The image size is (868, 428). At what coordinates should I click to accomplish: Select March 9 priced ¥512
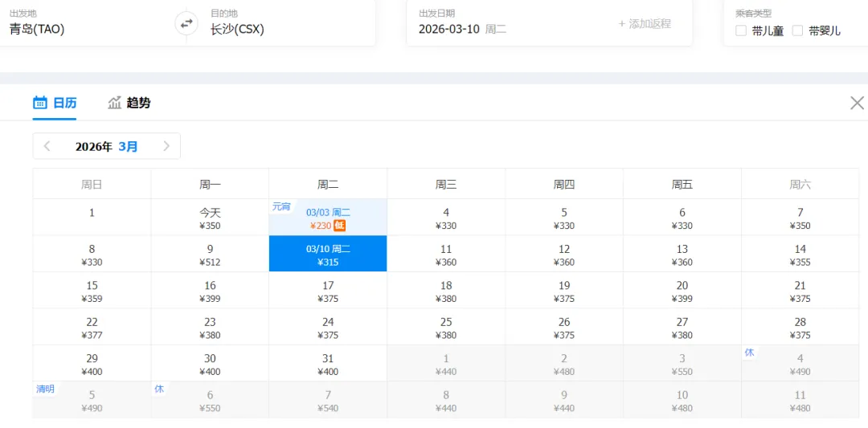210,254
